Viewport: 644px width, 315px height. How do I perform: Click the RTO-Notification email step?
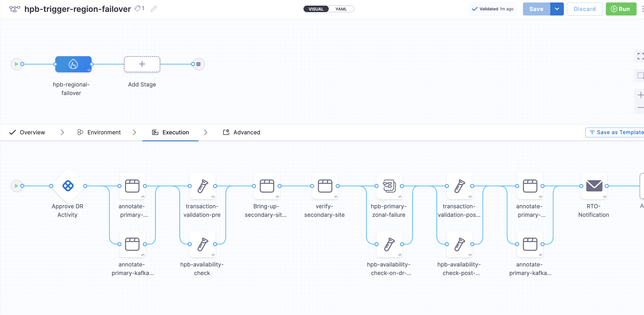(x=594, y=186)
